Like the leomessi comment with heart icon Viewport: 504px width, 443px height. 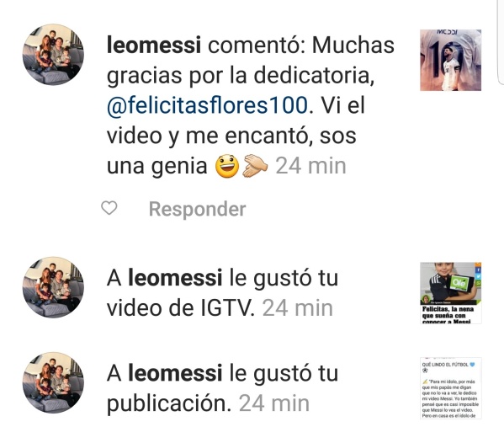109,208
